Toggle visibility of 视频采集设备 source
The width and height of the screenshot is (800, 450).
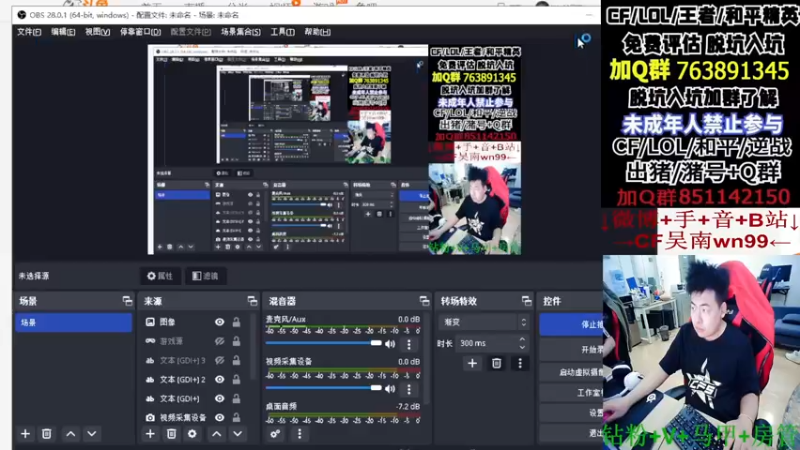click(219, 417)
